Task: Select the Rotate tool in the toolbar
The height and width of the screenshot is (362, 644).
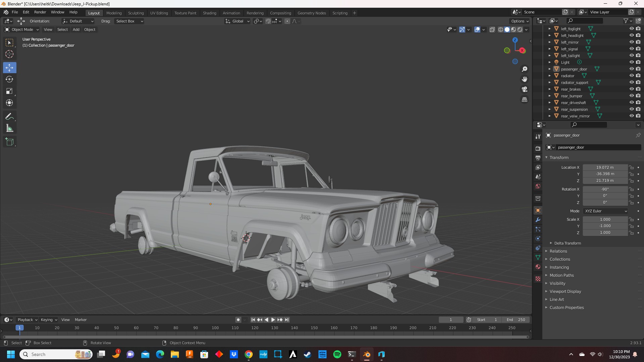Action: [x=9, y=80]
